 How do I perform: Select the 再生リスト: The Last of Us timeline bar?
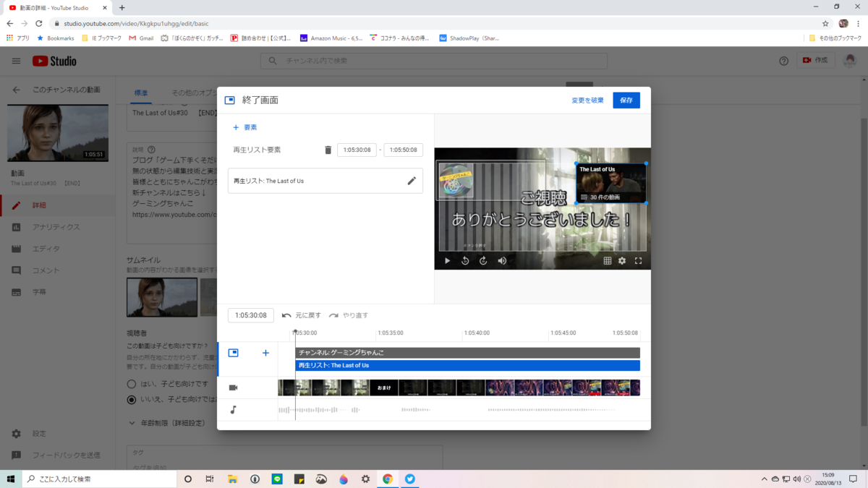tap(467, 366)
